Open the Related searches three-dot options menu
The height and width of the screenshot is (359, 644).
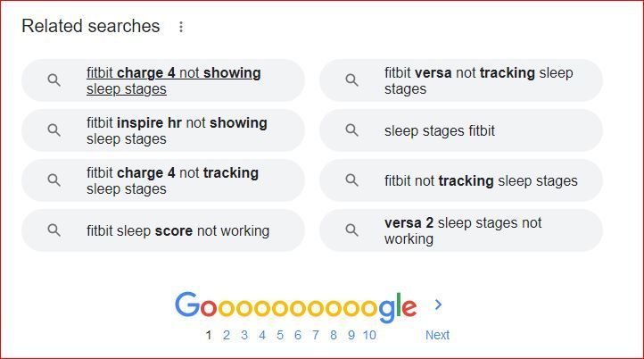click(181, 27)
